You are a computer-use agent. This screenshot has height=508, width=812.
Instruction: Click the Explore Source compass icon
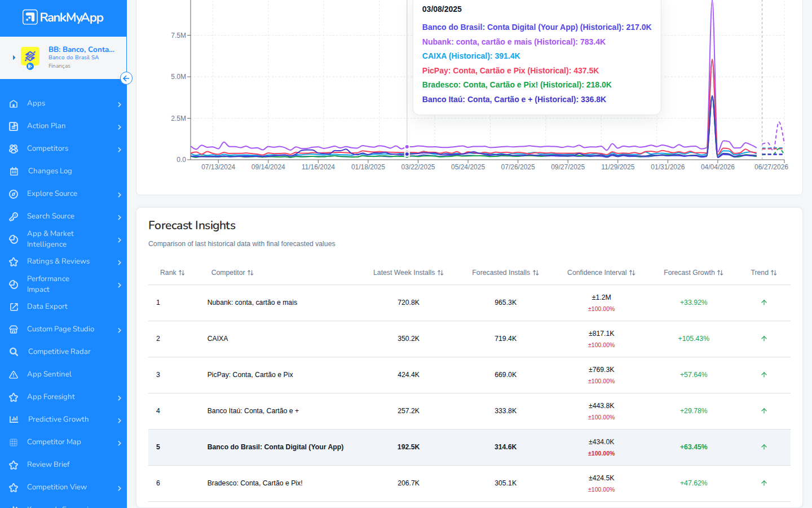tap(14, 194)
